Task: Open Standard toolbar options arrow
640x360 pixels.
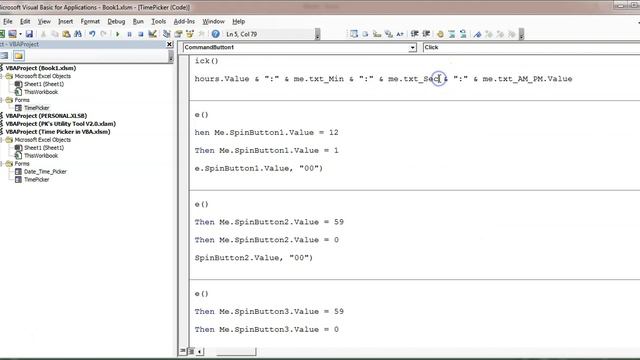Action: click(x=318, y=35)
